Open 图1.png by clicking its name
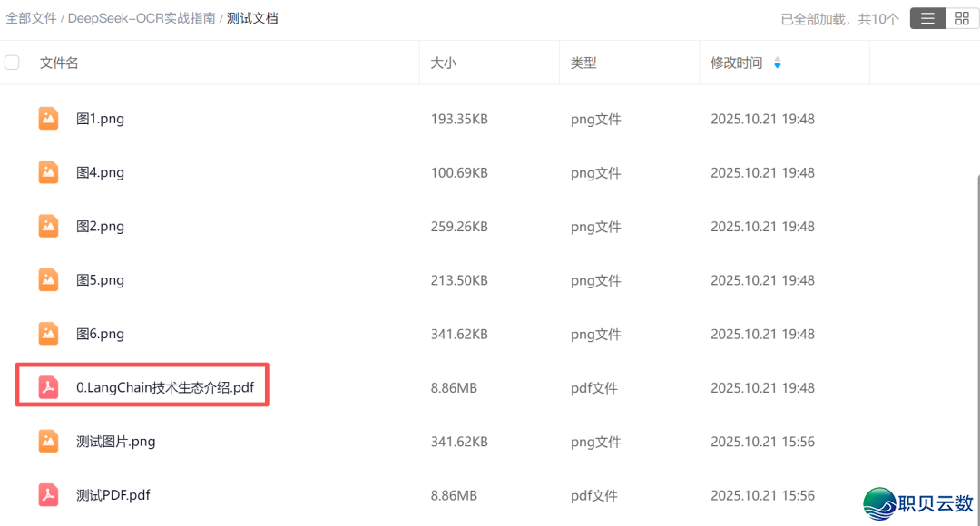 pyautogui.click(x=100, y=118)
